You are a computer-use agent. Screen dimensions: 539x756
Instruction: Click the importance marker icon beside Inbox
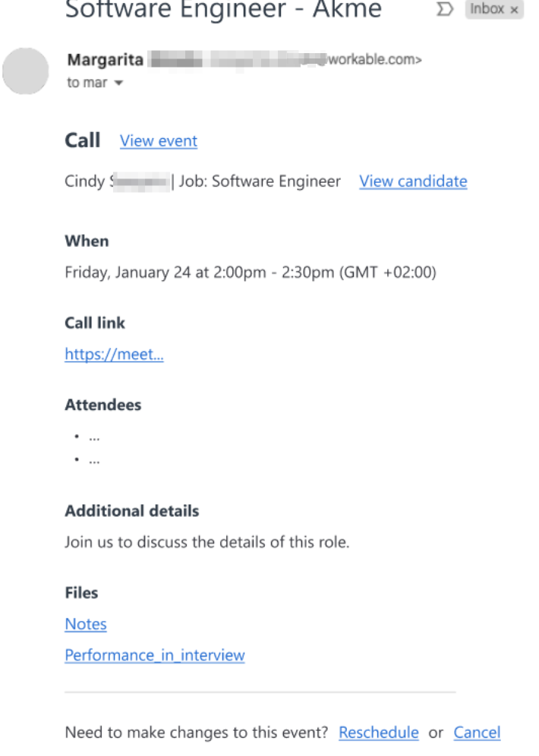pyautogui.click(x=446, y=10)
